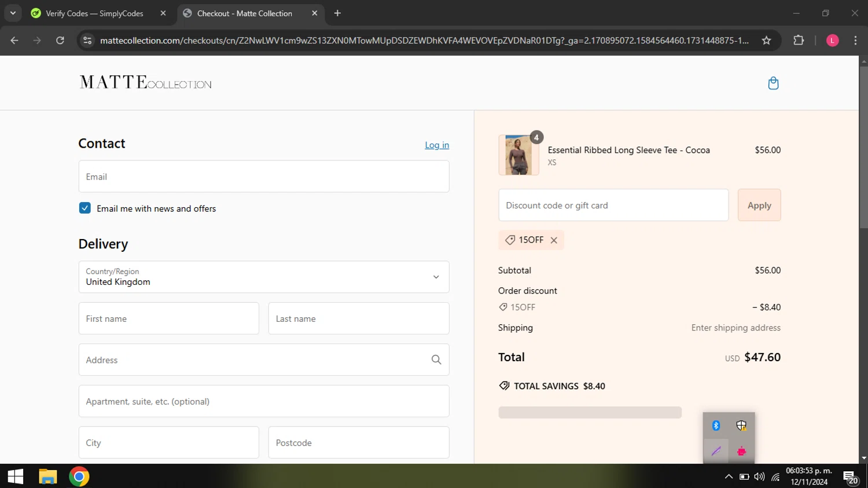This screenshot has height=488, width=868.
Task: Open the notification center icon
Action: coord(850,477)
